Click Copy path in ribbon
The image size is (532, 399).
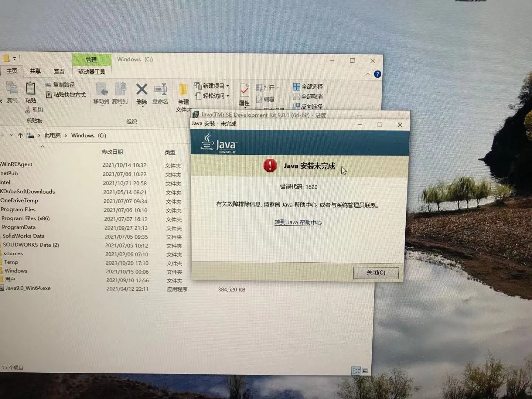60,85
